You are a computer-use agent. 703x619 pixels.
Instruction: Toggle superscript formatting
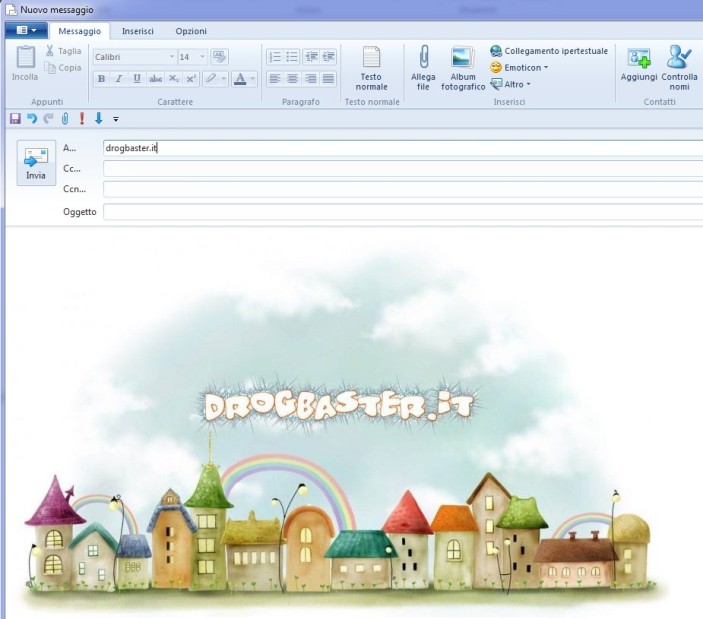[191, 79]
